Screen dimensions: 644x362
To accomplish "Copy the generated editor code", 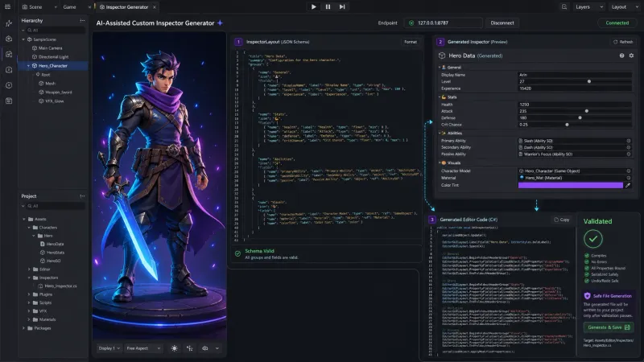I will pyautogui.click(x=562, y=220).
